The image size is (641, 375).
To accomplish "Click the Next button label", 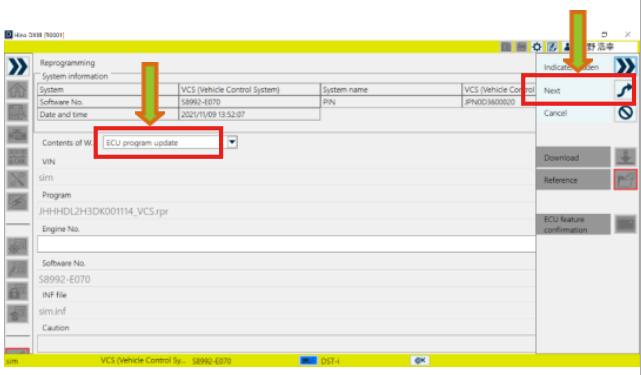I will click(552, 91).
